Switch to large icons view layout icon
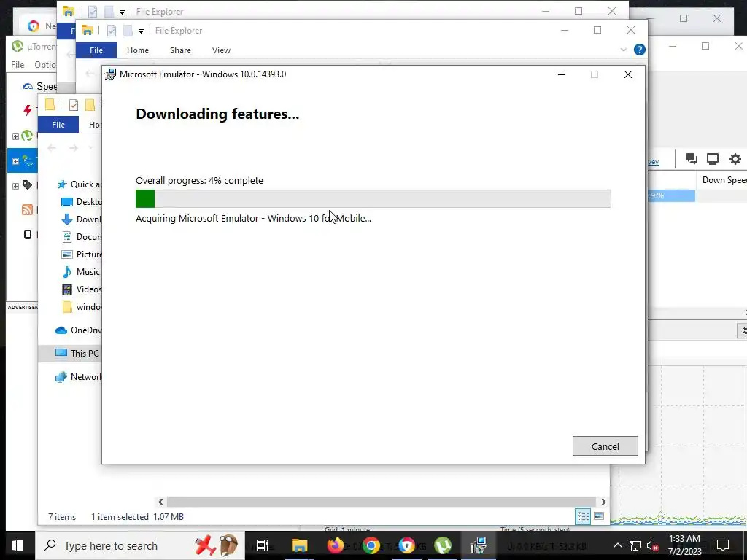This screenshot has width=747, height=560. coord(599,516)
